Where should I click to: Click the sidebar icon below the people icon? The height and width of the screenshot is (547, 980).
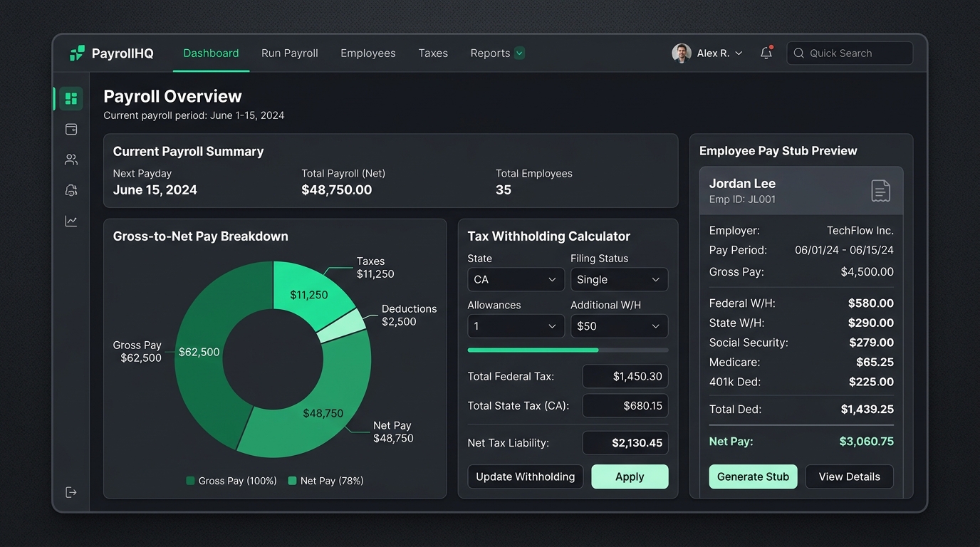click(71, 190)
